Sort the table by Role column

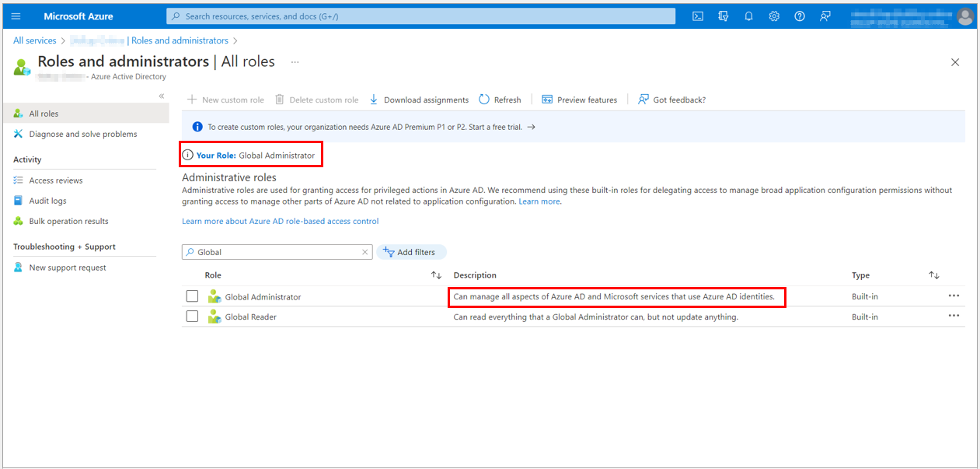[436, 275]
